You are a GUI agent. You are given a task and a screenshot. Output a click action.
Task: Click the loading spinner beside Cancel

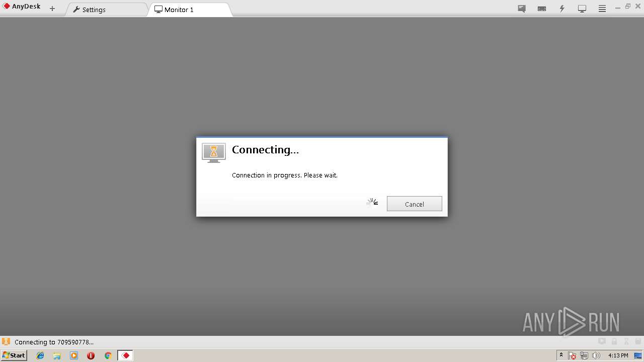coord(372,203)
